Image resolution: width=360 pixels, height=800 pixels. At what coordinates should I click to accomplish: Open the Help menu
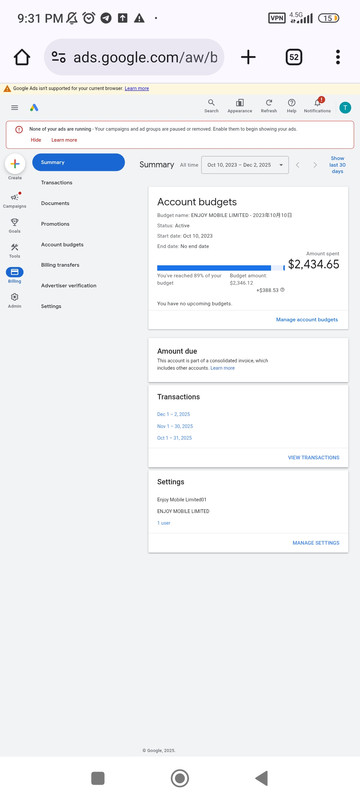[x=292, y=106]
